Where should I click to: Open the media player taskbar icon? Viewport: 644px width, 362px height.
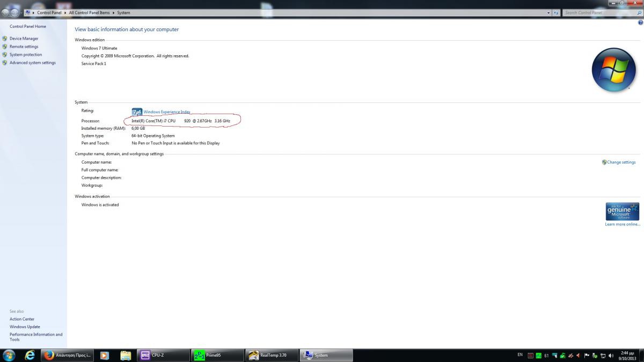(105, 355)
